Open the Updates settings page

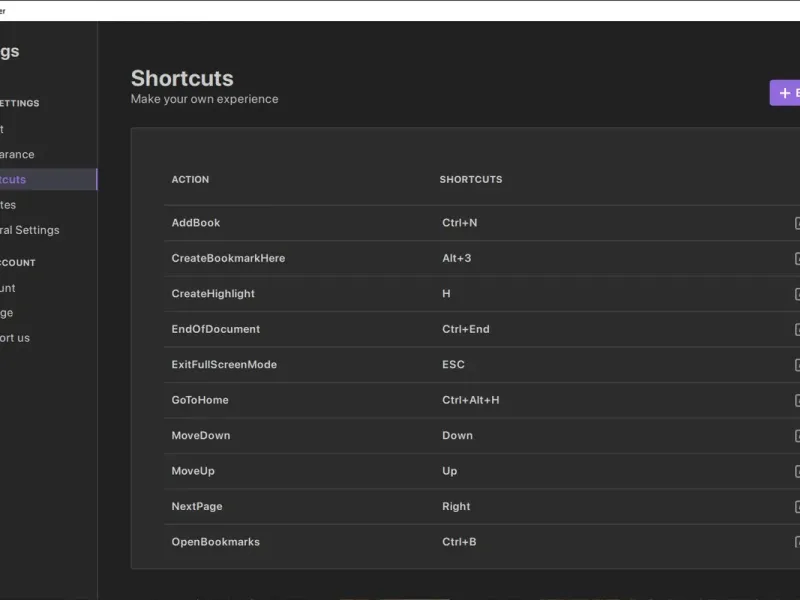10,205
